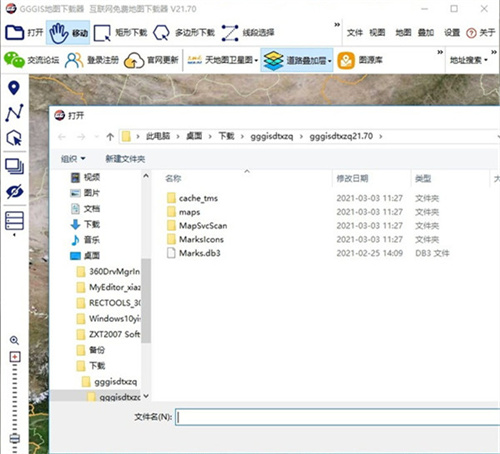The height and width of the screenshot is (454, 500).
Task: Click the back arrow in open dialog
Action: click(62, 137)
